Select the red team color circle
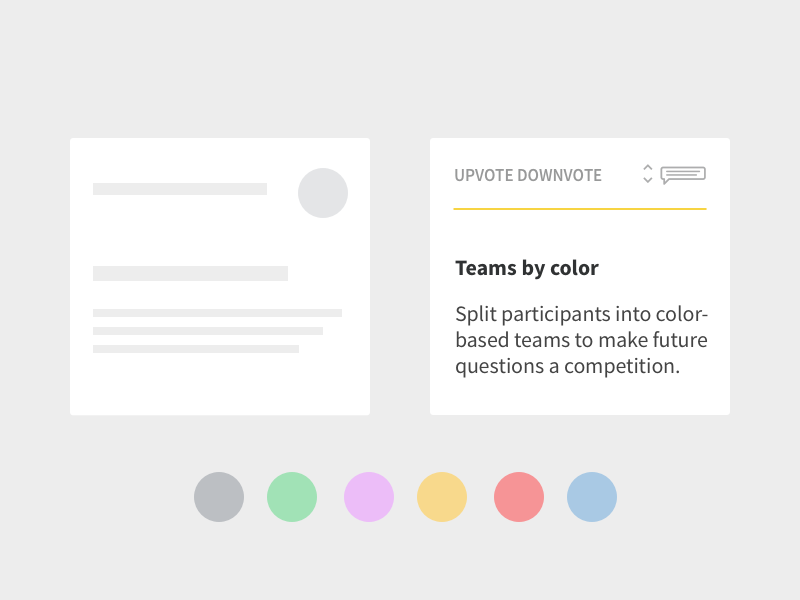 [519, 497]
